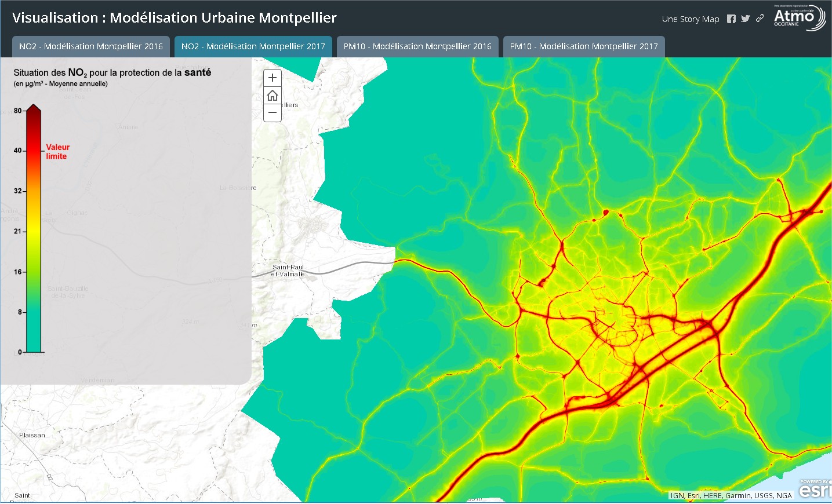
Task: Switch to NO2 Modélisation Montpellier 2016 tab
Action: [91, 46]
